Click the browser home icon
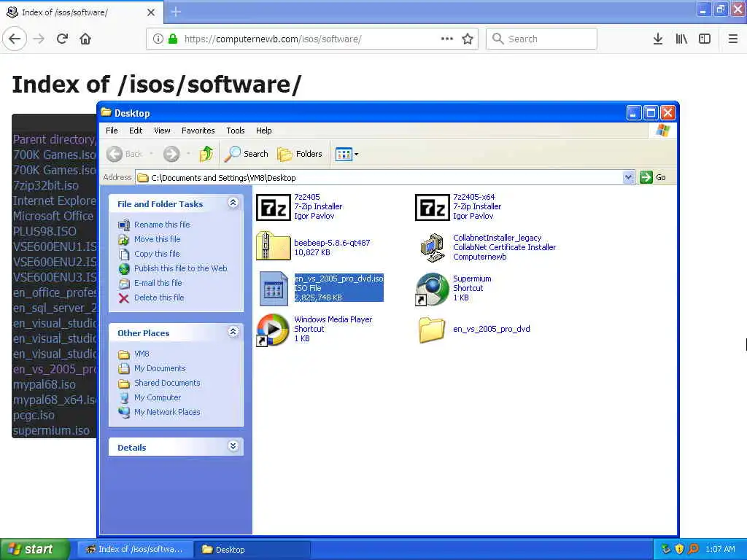The width and height of the screenshot is (747, 560). (x=85, y=39)
